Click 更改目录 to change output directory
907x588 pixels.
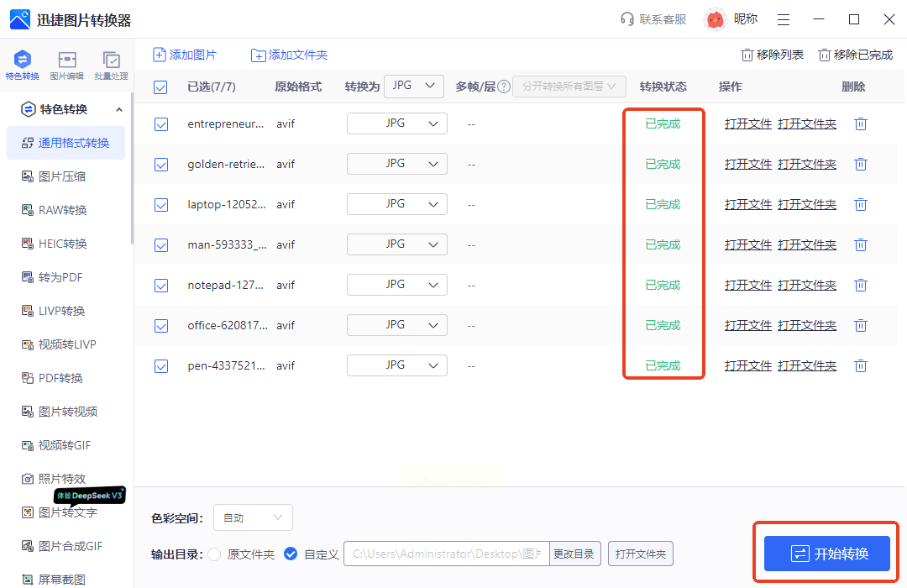point(574,554)
